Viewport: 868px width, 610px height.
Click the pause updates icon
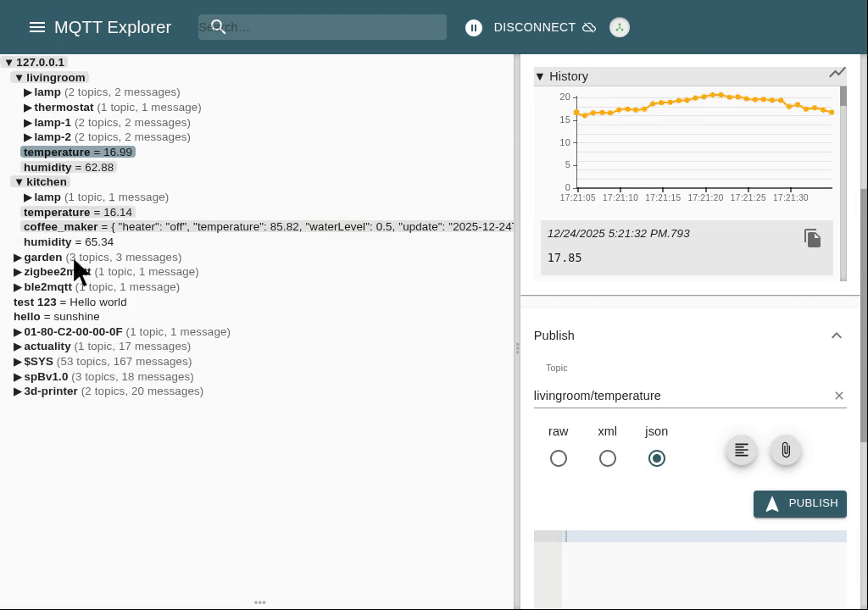(474, 28)
